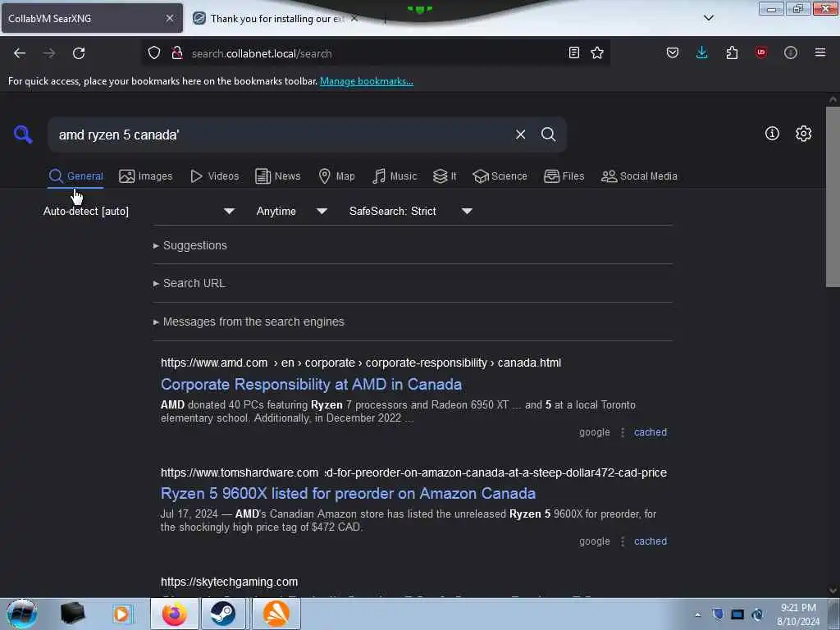
Task: Submit search with the magnifier button
Action: (x=548, y=135)
